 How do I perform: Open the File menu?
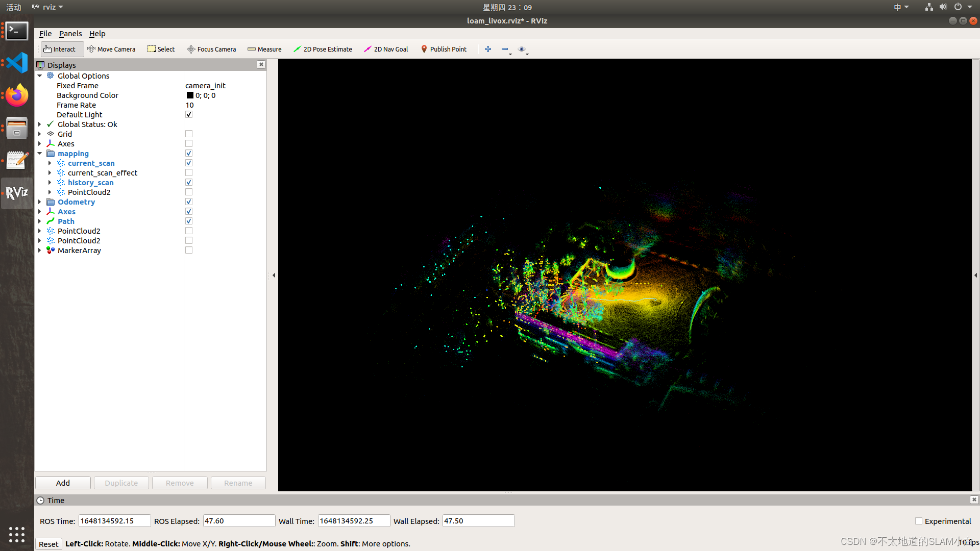click(45, 34)
